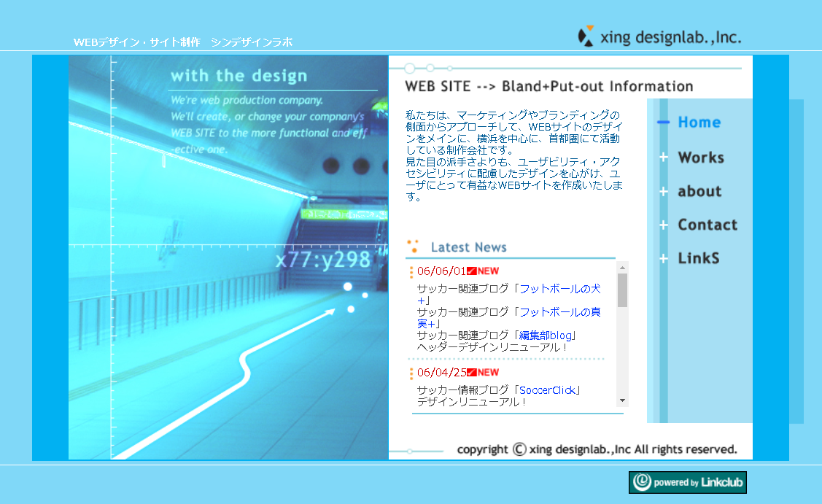Open the 編集部blog link
The height and width of the screenshot is (504, 822).
[x=547, y=336]
